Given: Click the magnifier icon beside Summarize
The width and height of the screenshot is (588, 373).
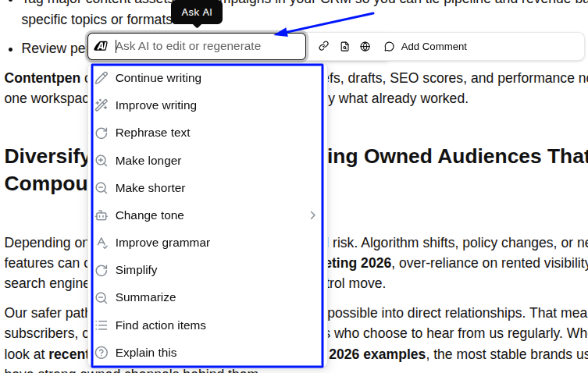Looking at the screenshot, I should (x=102, y=297).
